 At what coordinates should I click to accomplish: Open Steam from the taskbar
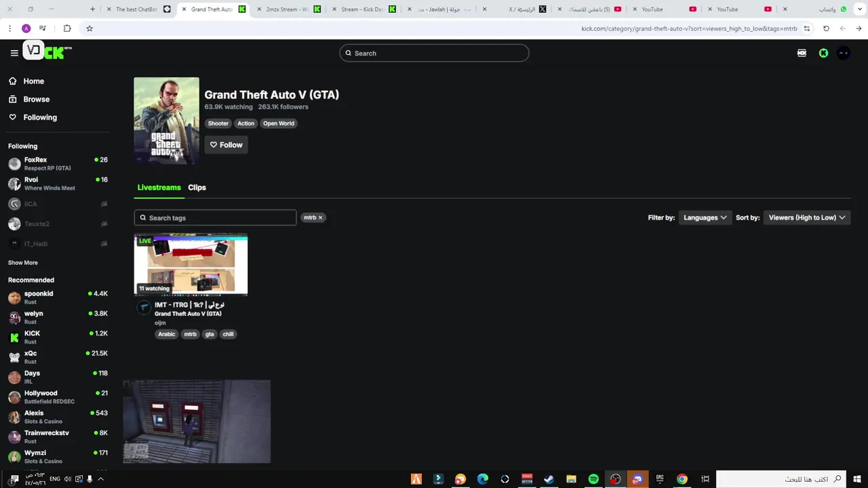pos(549,479)
